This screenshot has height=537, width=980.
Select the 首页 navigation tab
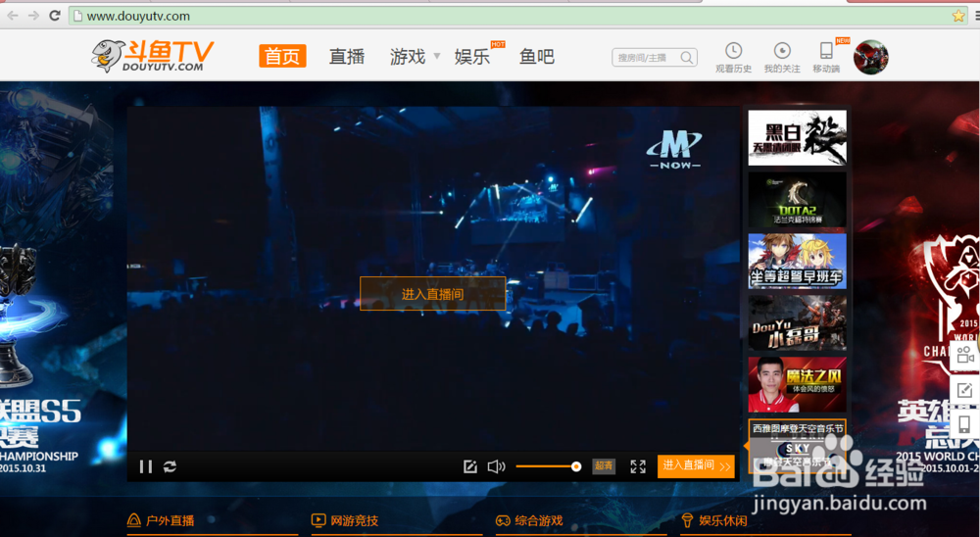coord(282,56)
